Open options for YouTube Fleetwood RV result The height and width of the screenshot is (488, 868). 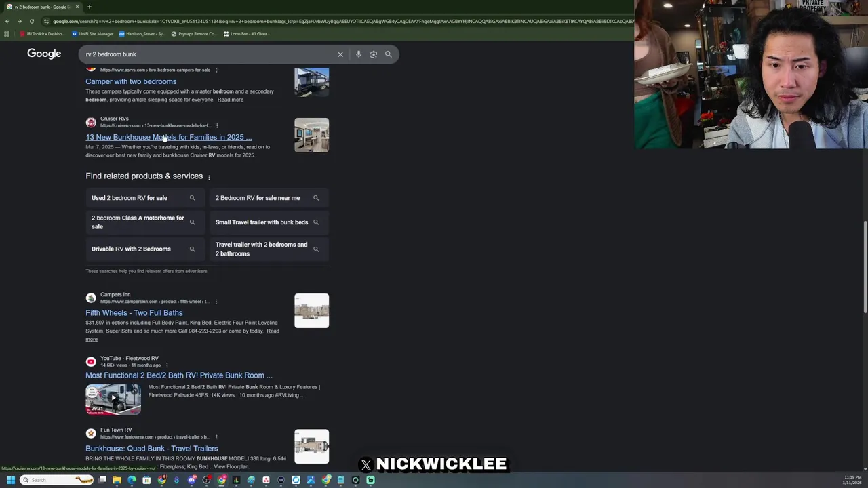click(167, 365)
